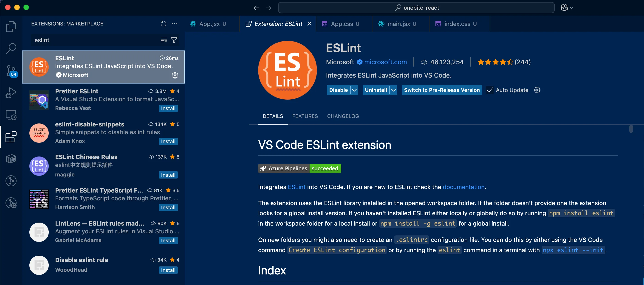Toggle the Auto Update checkbox

(x=490, y=90)
